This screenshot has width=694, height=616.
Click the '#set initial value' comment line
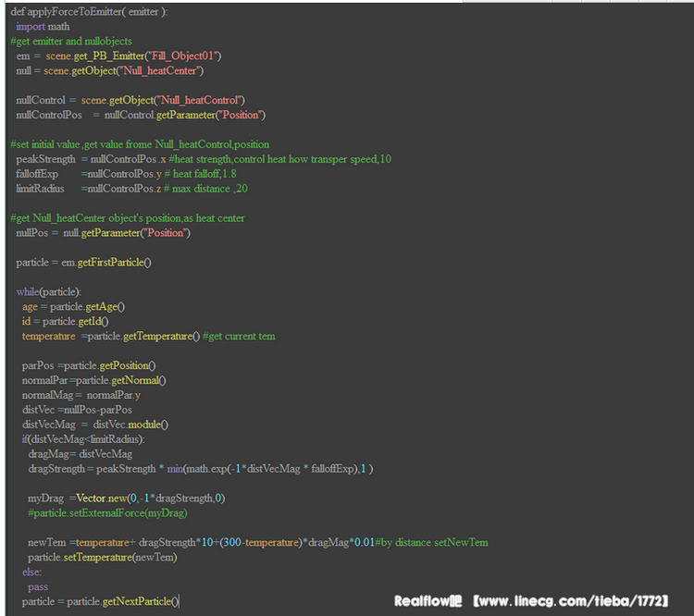click(140, 144)
